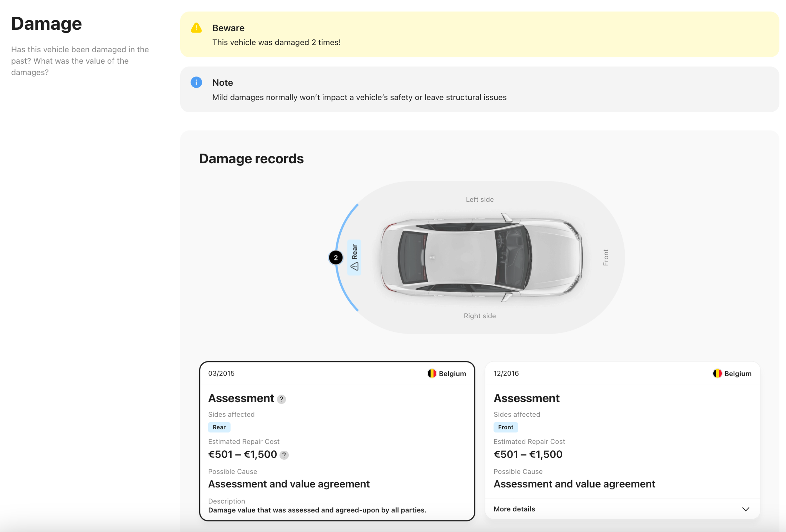Click the top-view car image
Viewport: 786px width, 532px height.
480,258
